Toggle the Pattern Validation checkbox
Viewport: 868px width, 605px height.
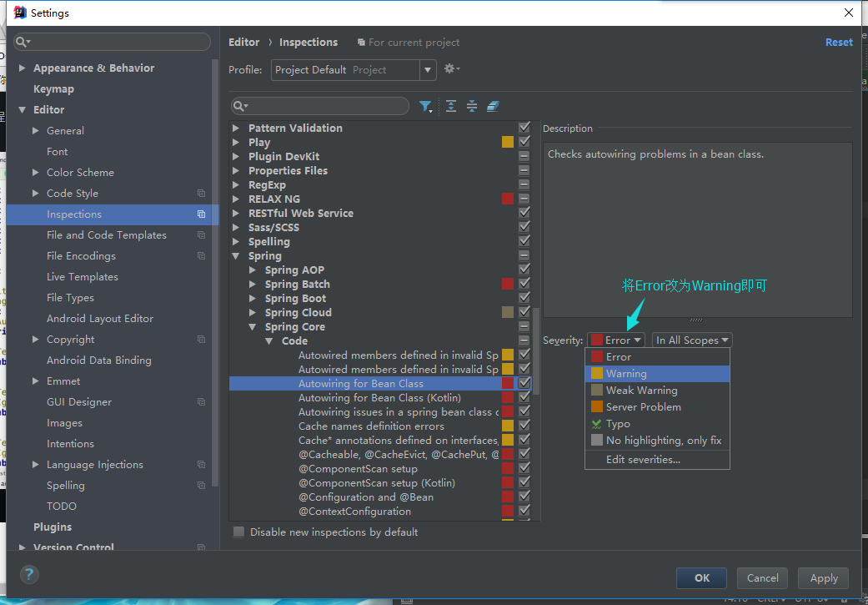pos(524,128)
